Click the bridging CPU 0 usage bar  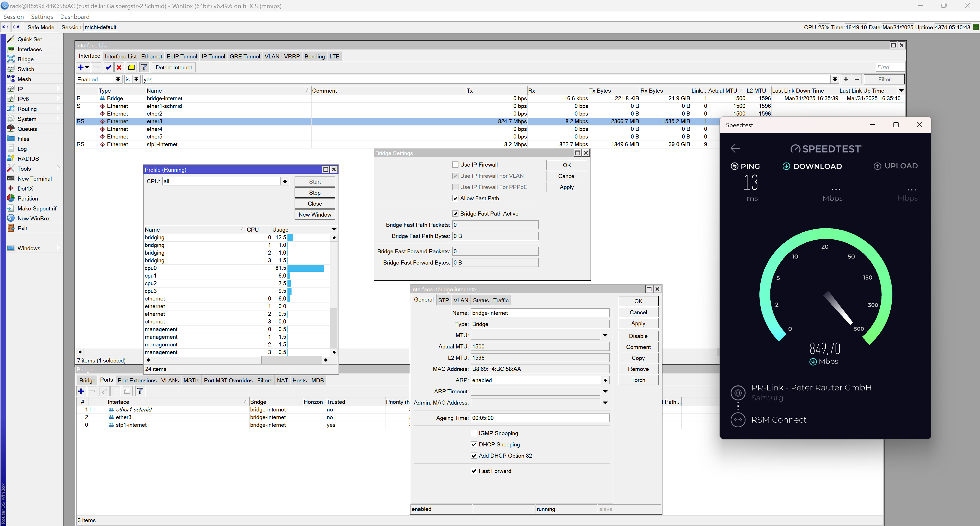tap(290, 237)
